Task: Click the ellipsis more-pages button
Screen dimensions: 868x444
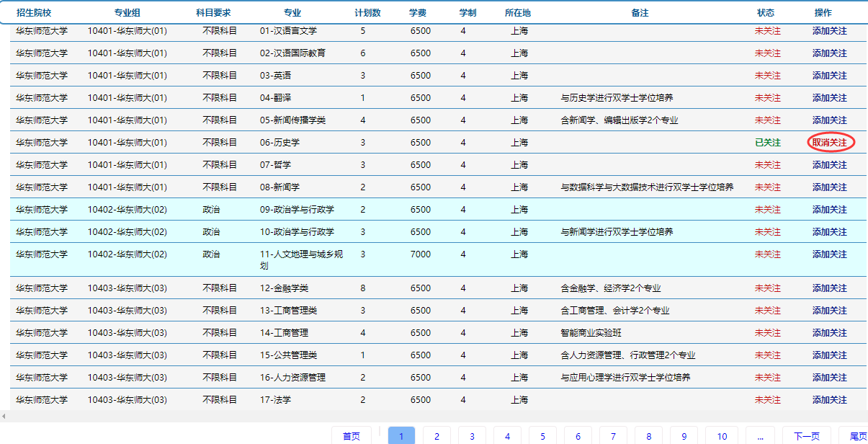Action: tap(761, 436)
